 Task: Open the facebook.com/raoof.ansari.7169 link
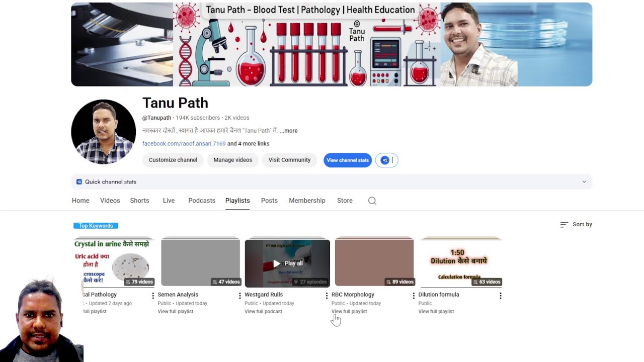click(184, 144)
